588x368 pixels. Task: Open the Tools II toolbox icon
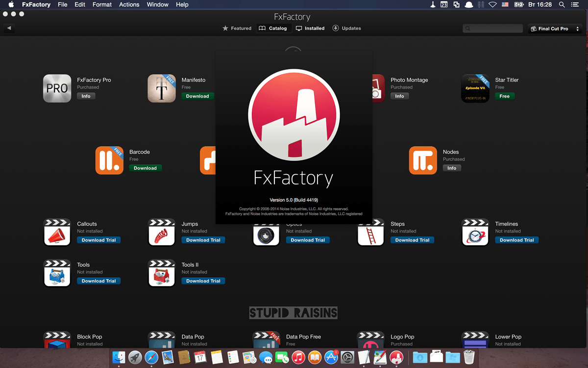(162, 273)
